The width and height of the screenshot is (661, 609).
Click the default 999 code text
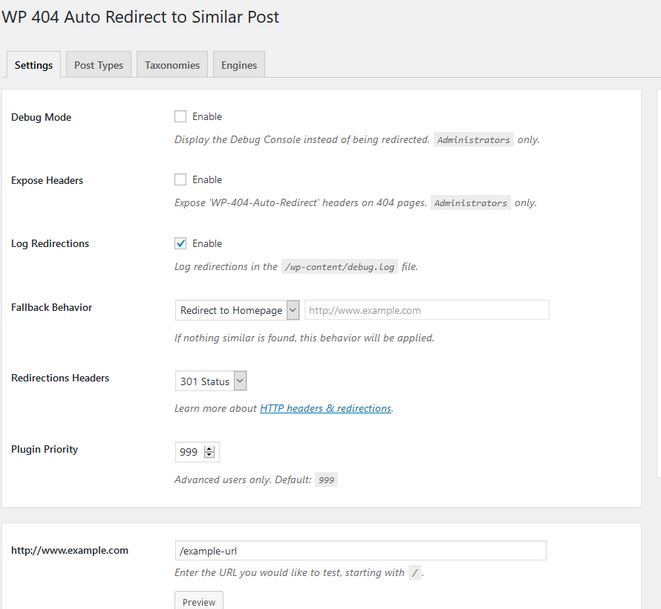[326, 480]
